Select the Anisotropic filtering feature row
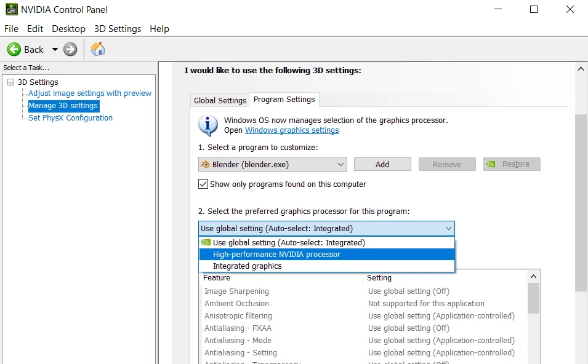The width and height of the screenshot is (588, 364). click(363, 316)
